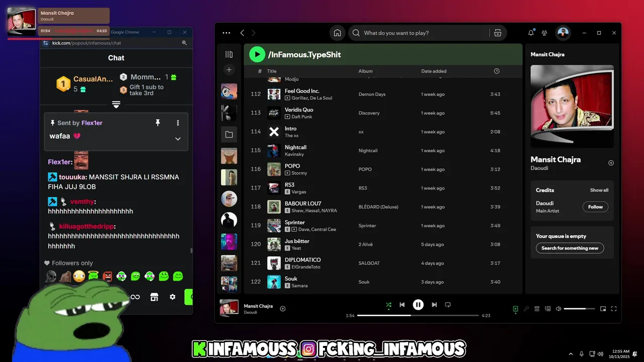Open now-playing album art in side panel

(572, 106)
